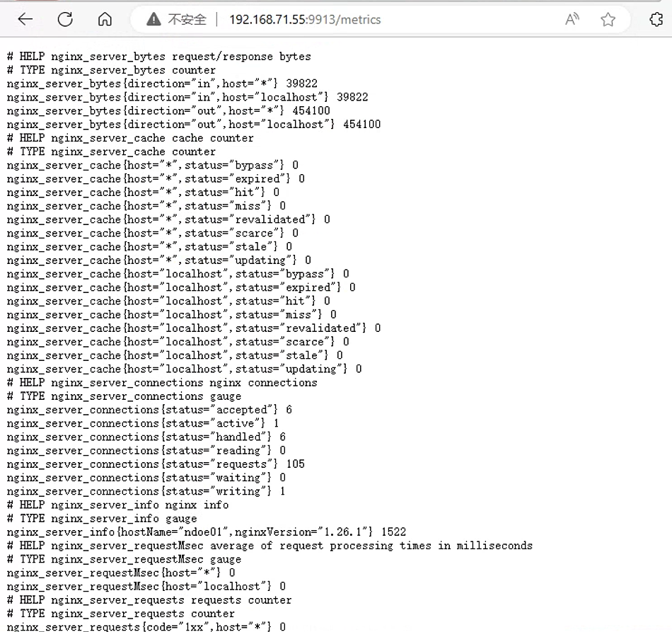Go back to the previous page

pos(25,19)
